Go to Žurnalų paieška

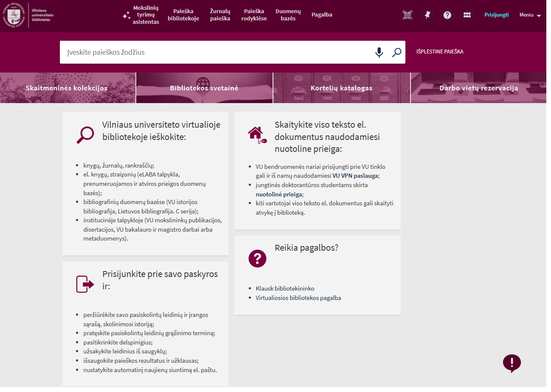tap(220, 15)
